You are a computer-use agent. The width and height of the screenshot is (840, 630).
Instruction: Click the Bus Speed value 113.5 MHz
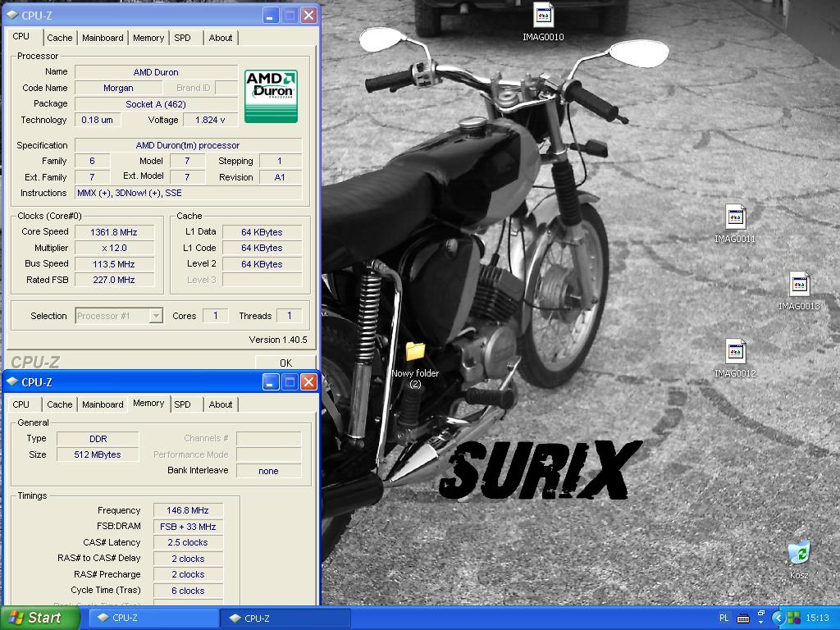[x=114, y=264]
